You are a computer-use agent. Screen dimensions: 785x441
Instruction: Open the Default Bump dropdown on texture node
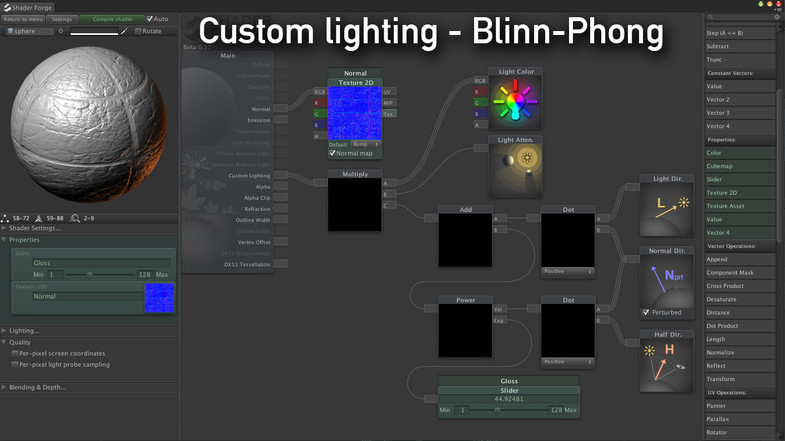point(365,144)
